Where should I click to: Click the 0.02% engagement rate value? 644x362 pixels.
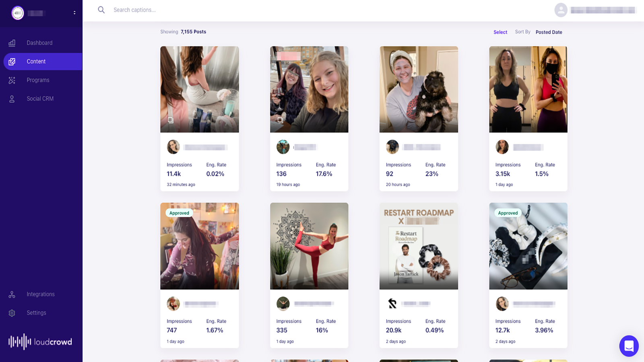(x=215, y=174)
